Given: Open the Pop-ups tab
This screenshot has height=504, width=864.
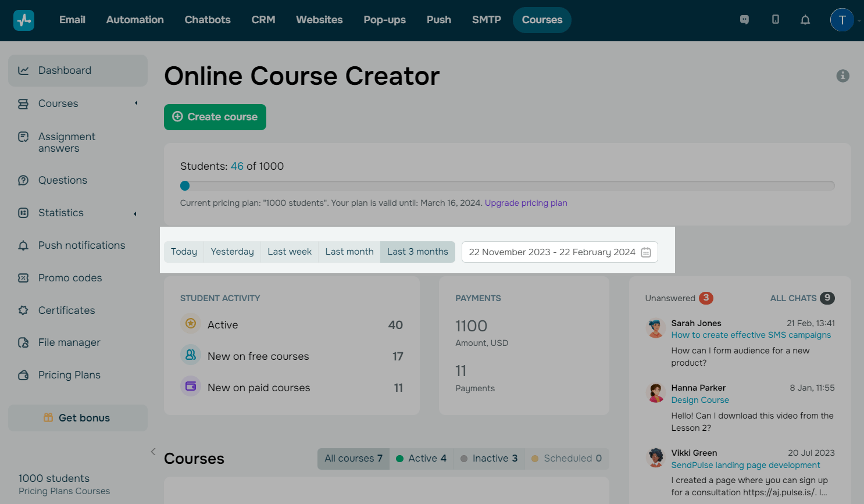Looking at the screenshot, I should pos(385,20).
